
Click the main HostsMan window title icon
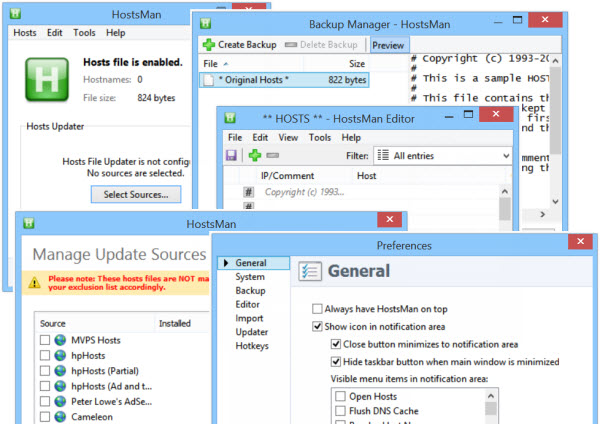coord(15,13)
